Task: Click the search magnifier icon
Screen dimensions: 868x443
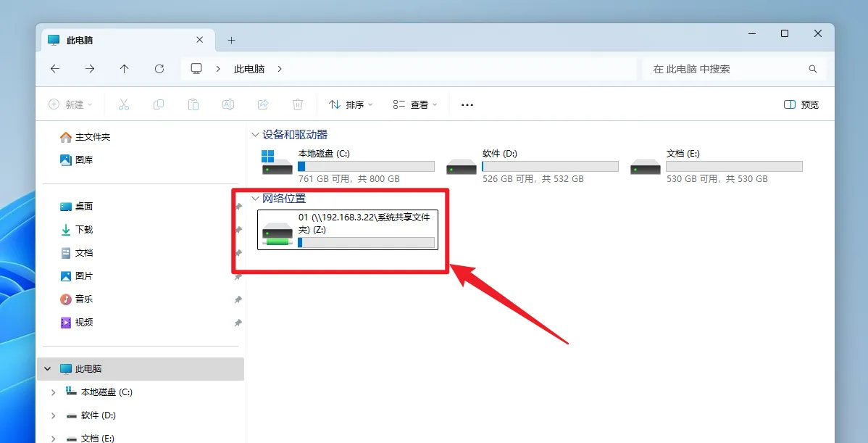Action: coord(813,69)
